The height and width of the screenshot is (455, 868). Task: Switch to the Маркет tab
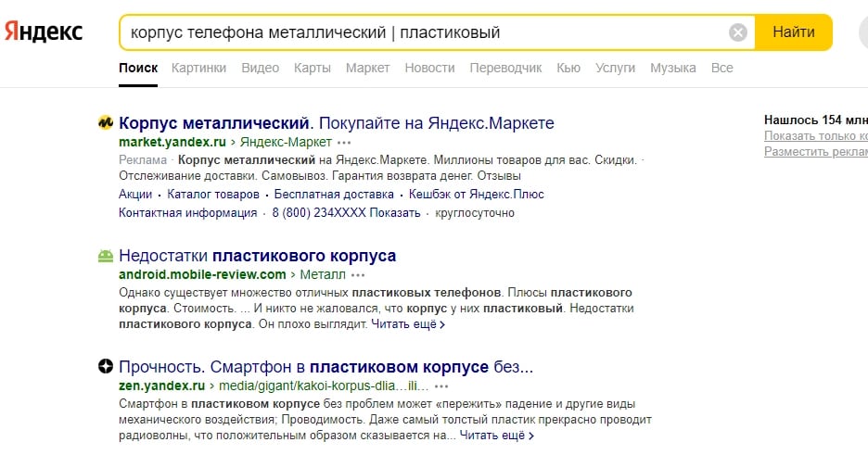click(x=367, y=68)
